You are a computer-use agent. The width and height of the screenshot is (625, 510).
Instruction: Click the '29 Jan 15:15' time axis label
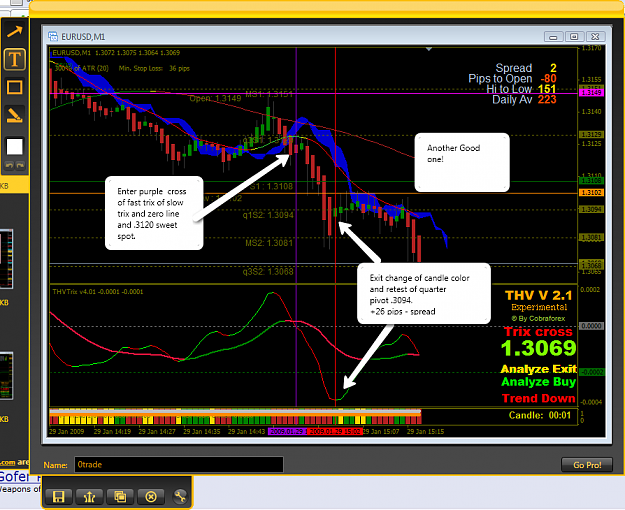[x=425, y=431]
